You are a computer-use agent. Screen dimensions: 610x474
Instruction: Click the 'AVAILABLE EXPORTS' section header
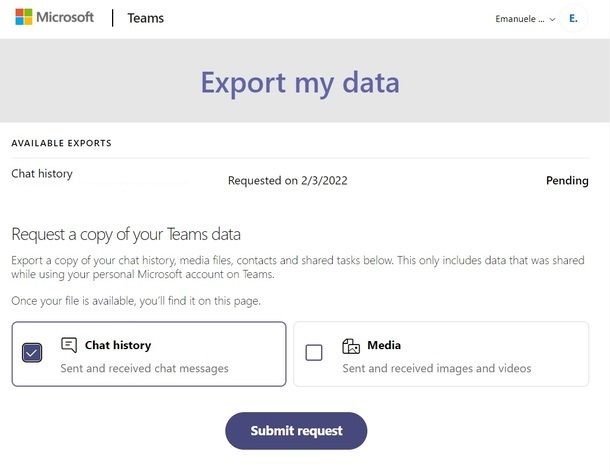click(61, 143)
